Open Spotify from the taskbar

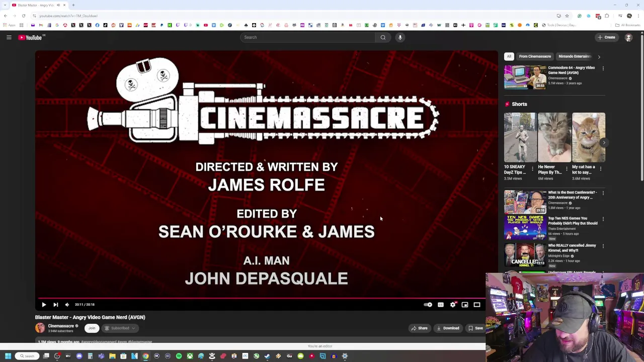179,356
